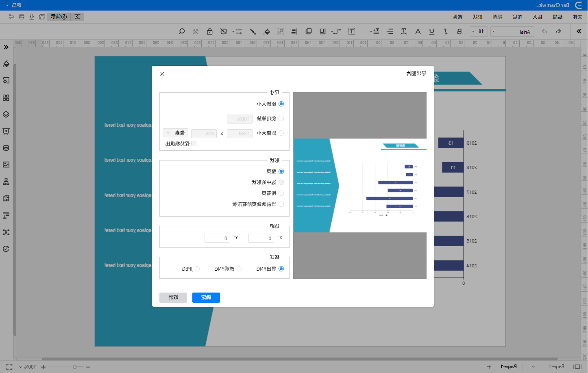Click the share icon in top bar
Viewport: 588px width, 373px height.
pyautogui.click(x=11, y=17)
